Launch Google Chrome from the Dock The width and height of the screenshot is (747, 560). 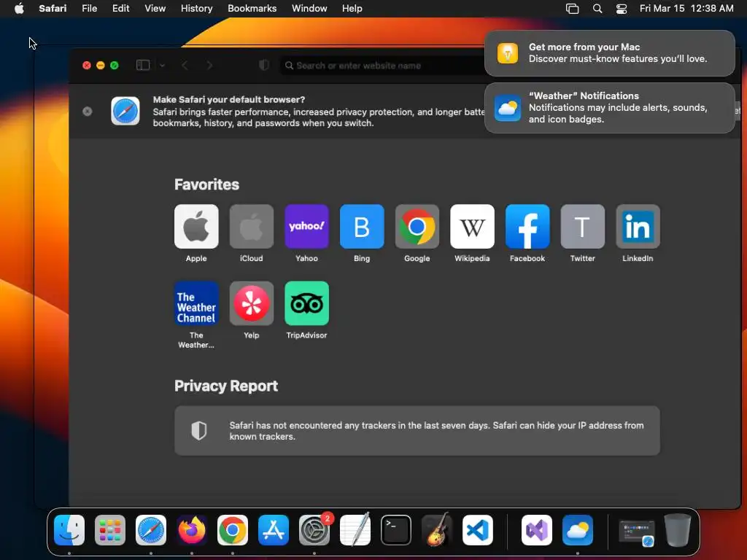[233, 530]
